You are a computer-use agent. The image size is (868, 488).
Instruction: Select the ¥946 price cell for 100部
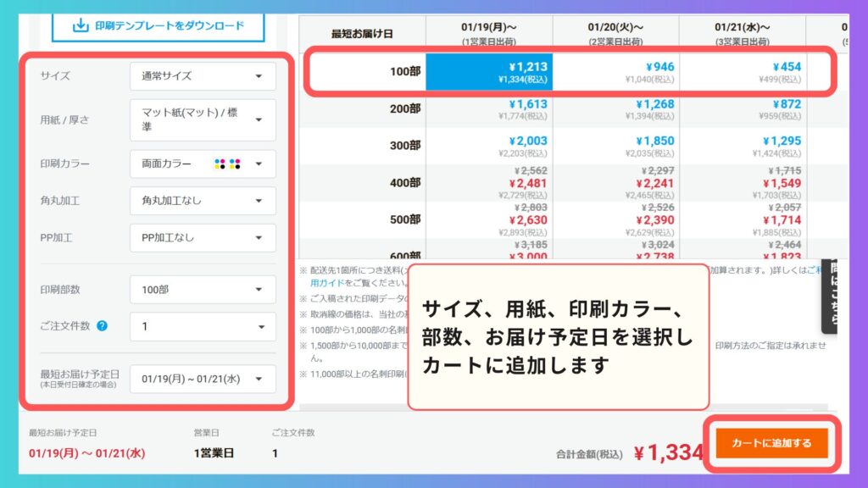(x=616, y=73)
